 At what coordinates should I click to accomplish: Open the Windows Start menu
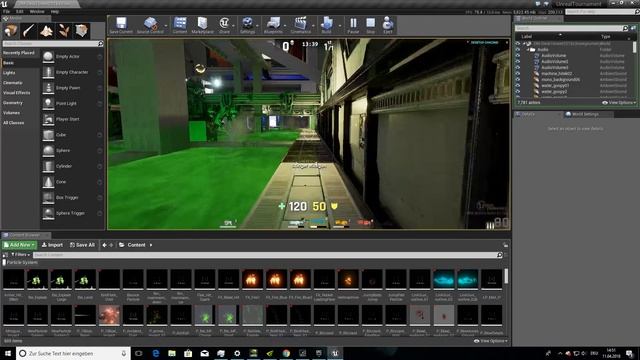(x=8, y=353)
